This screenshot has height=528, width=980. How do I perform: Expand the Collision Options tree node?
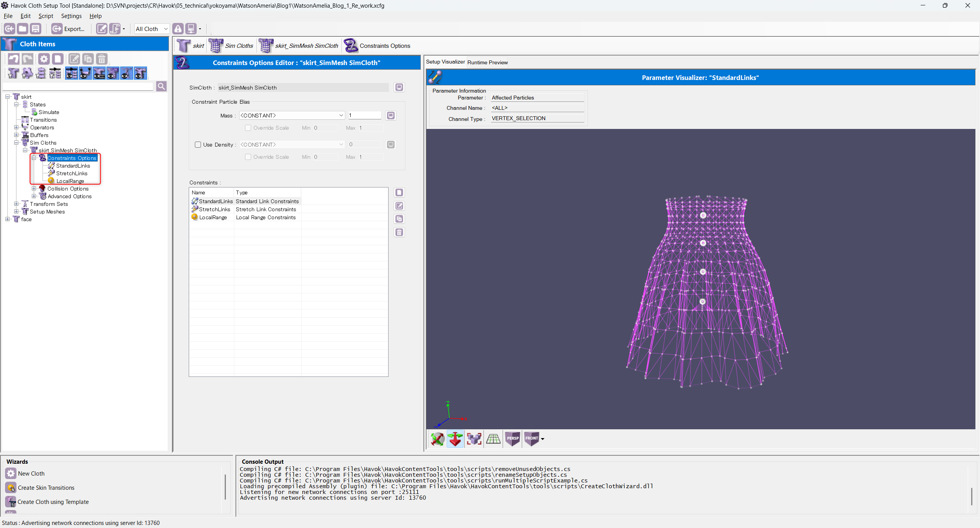pyautogui.click(x=34, y=188)
